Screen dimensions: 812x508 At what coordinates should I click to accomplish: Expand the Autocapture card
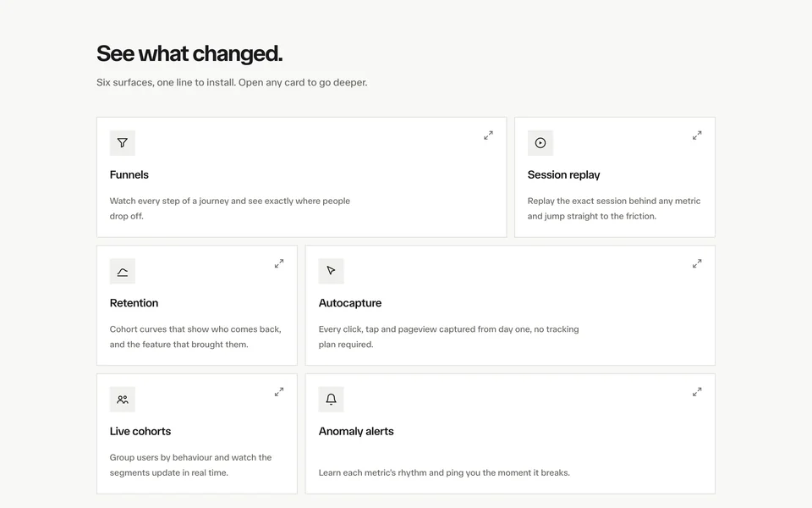tap(697, 264)
